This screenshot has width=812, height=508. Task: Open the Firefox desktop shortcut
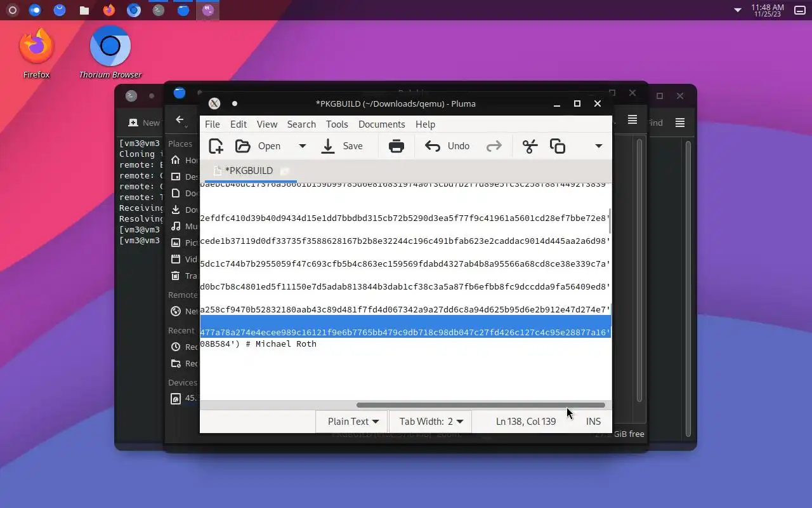click(x=36, y=53)
